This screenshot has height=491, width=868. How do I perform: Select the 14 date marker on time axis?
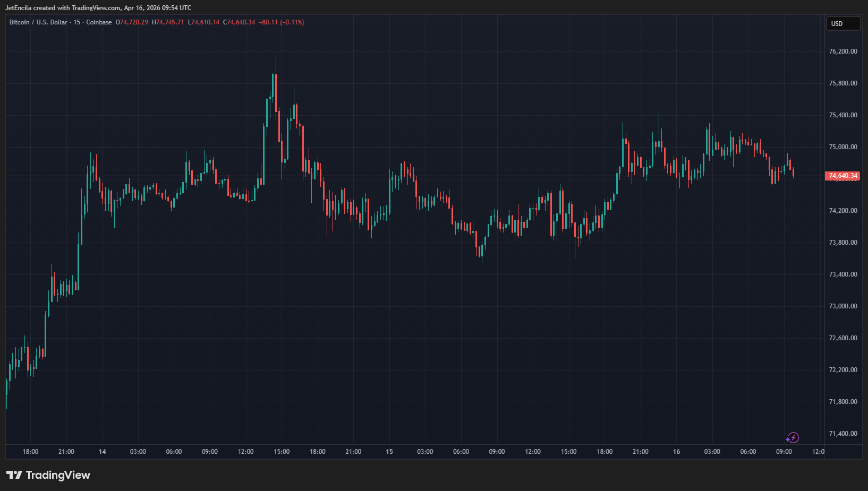pos(102,452)
